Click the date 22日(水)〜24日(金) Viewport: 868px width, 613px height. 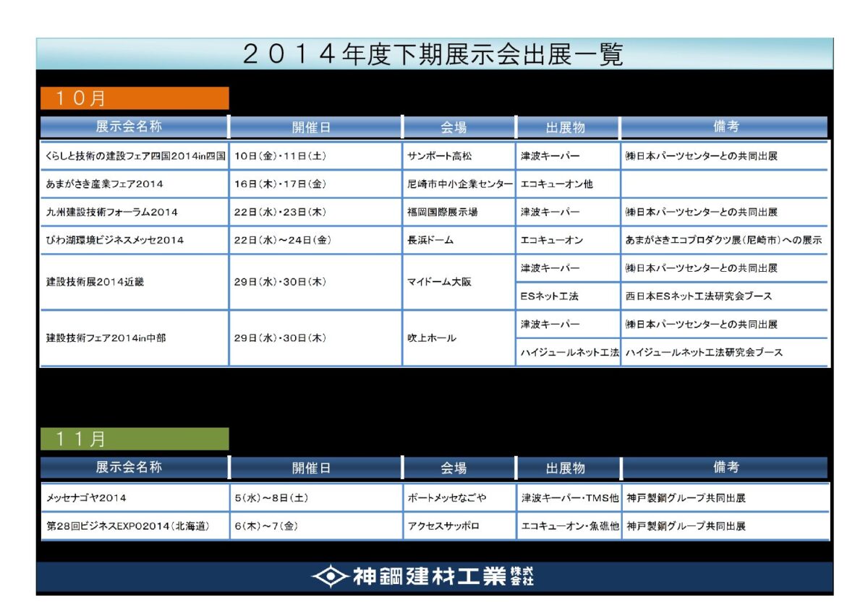pos(283,240)
